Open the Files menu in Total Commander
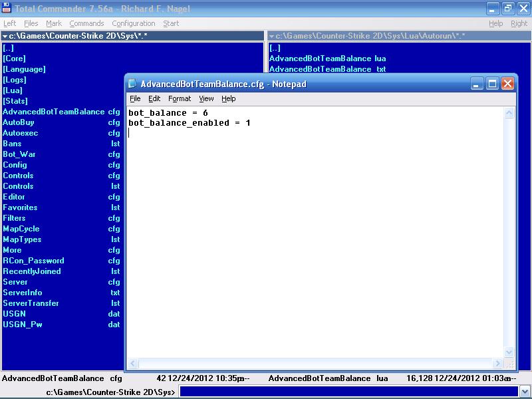Viewport: 532px width, 399px height. pos(31,23)
